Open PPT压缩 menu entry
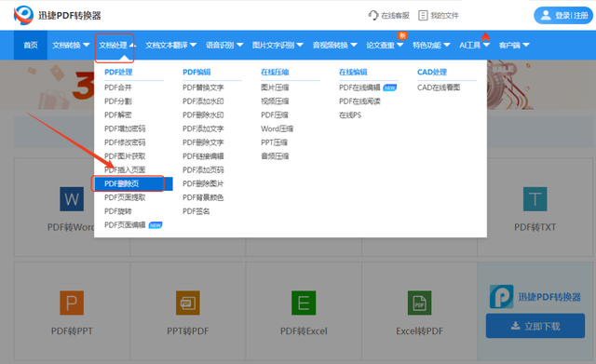596x364 pixels. [274, 142]
